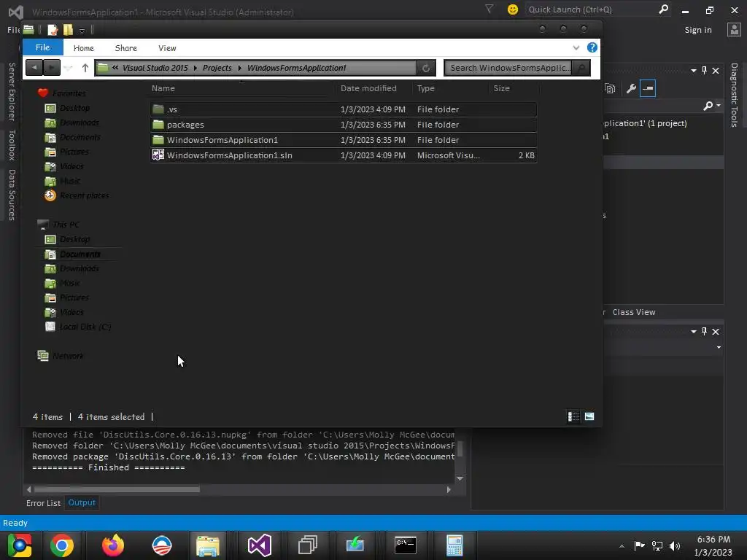Click the New folder quick access toolbar icon
The image size is (747, 560).
68,30
